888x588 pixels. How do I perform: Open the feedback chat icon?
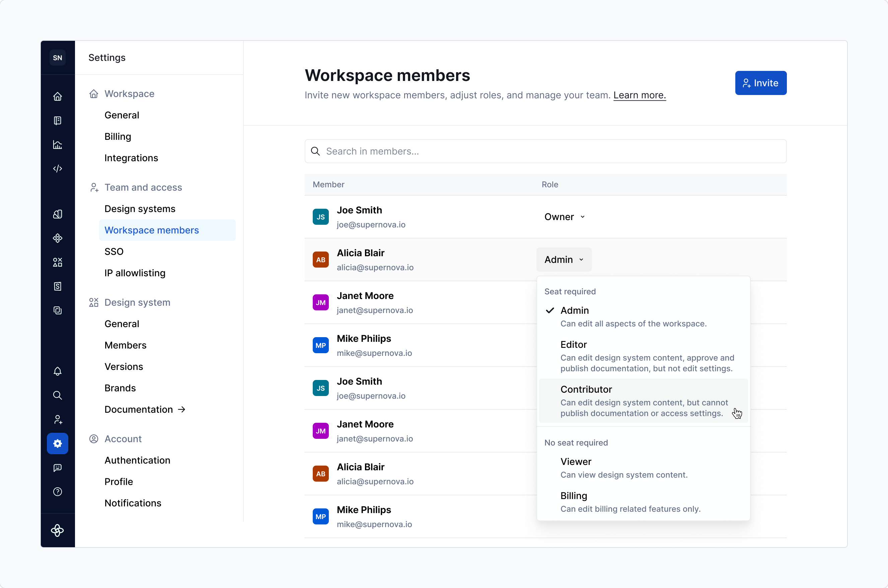click(x=58, y=468)
